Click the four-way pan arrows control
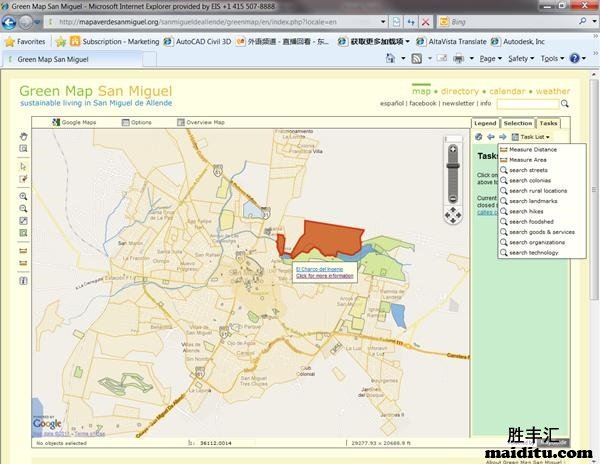The height and width of the screenshot is (464, 600). [452, 214]
